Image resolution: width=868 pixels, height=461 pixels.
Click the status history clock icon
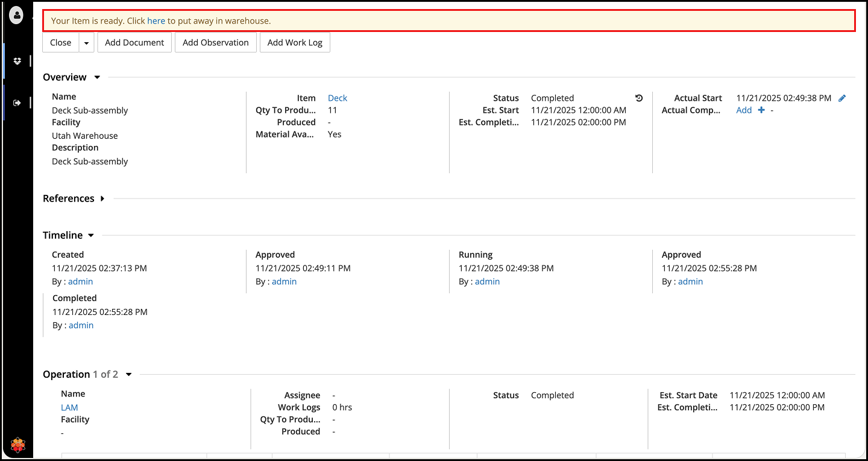point(639,98)
